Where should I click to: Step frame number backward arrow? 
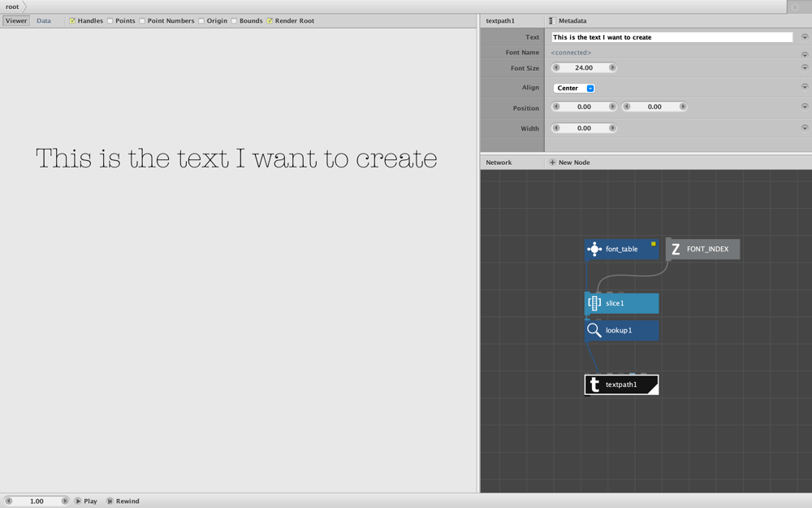tap(9, 501)
